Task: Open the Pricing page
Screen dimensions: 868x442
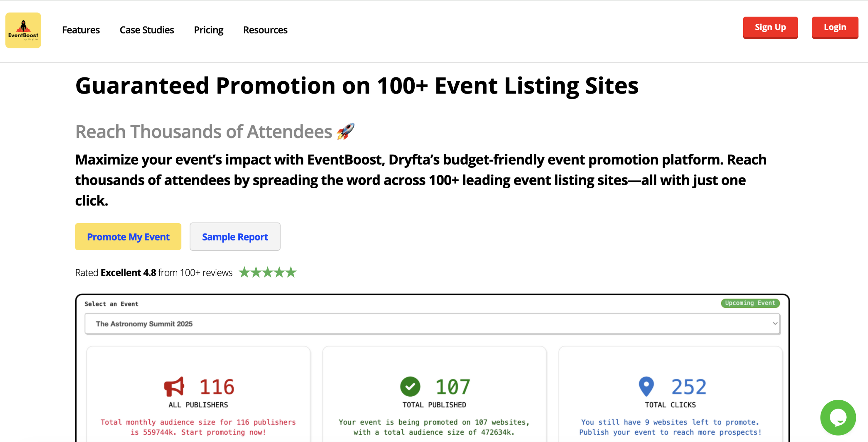Action: click(x=209, y=30)
